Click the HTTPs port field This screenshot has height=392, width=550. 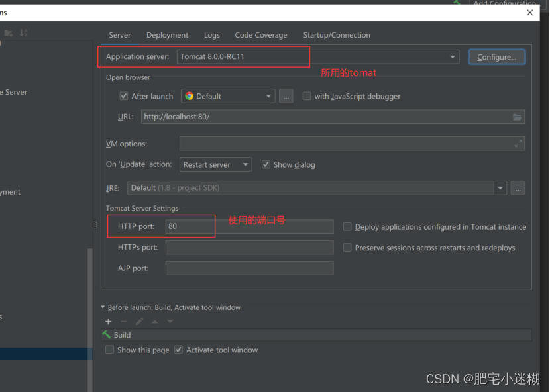[x=249, y=247]
